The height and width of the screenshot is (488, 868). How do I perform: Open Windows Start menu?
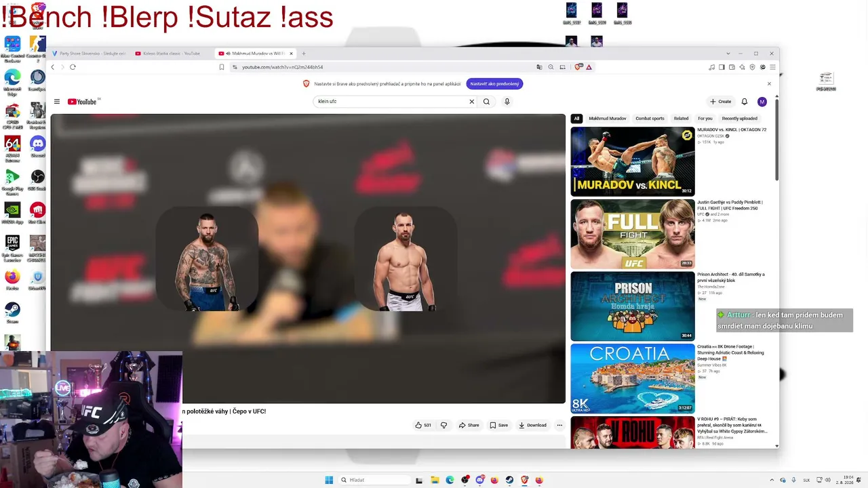[x=329, y=480]
